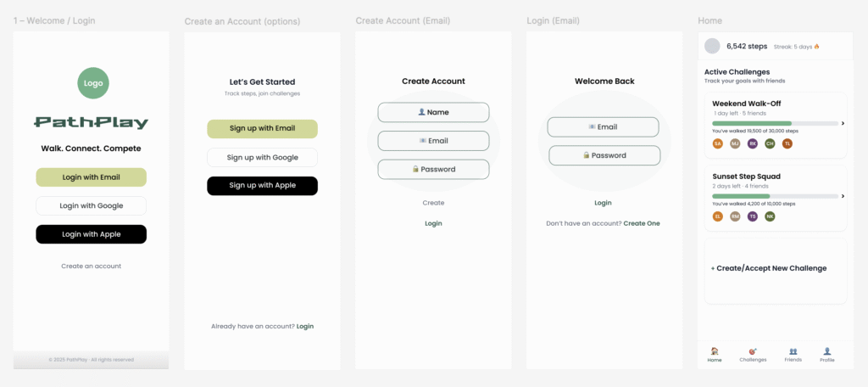This screenshot has height=387, width=868.
Task: Expand Sunset Step Squad with its arrow
Action: tap(842, 196)
